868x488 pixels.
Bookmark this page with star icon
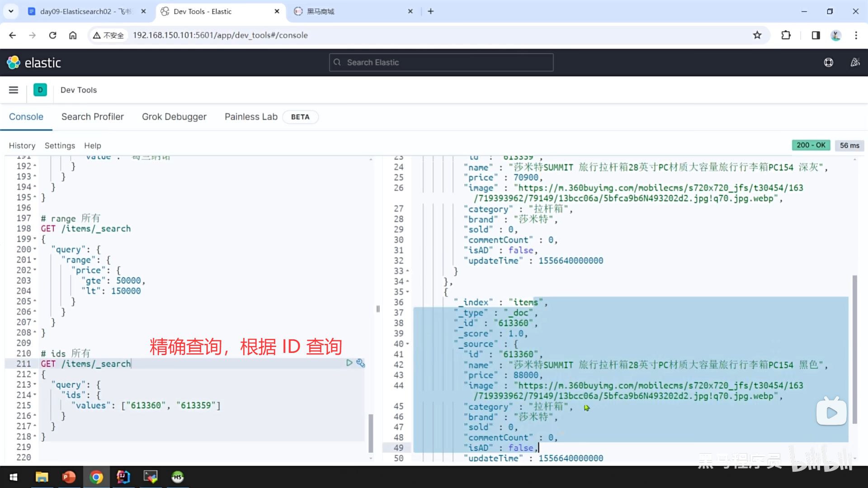(x=757, y=35)
